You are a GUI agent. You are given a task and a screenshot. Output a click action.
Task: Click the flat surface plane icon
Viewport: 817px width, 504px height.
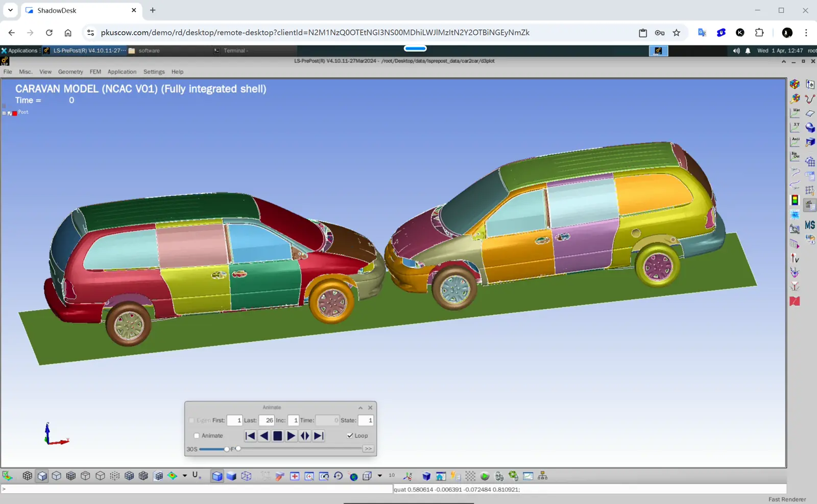point(810,113)
